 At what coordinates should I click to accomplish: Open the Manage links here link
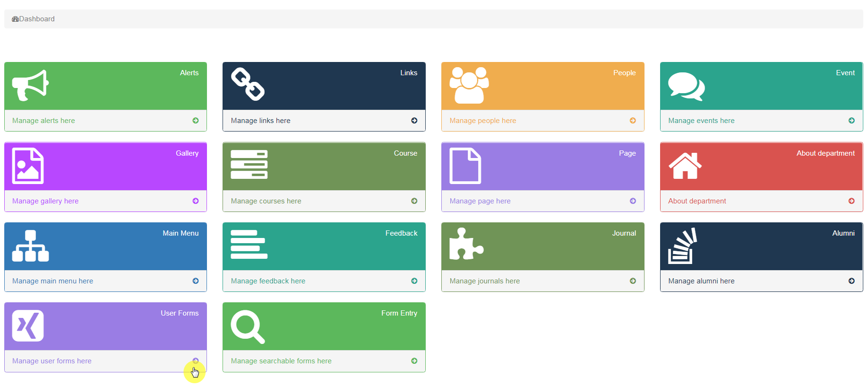pos(260,121)
